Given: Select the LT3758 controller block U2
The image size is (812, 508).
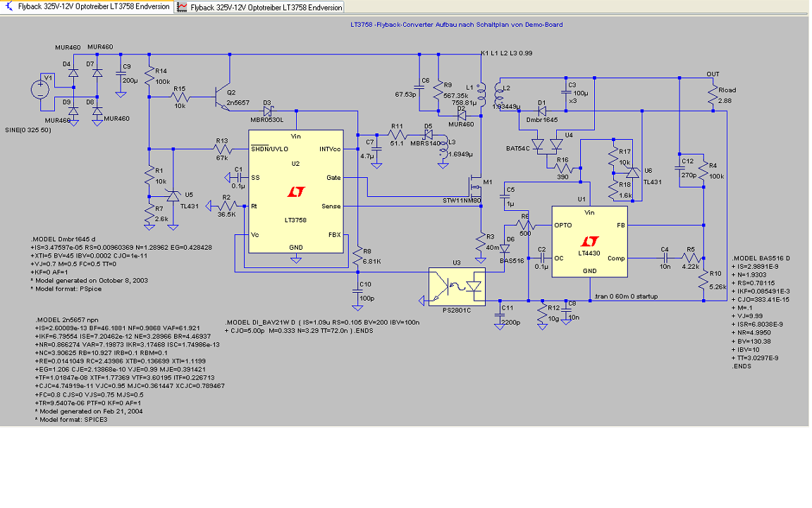Looking at the screenshot, I should click(x=296, y=191).
